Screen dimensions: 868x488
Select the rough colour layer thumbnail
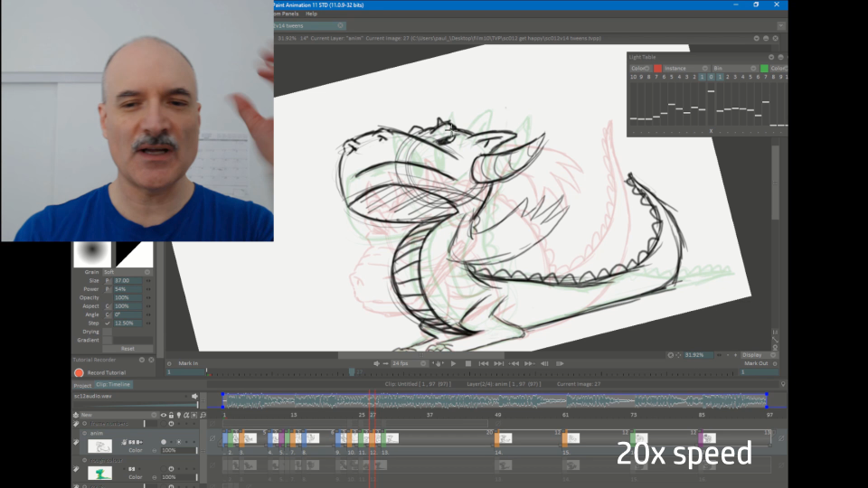[x=99, y=473]
